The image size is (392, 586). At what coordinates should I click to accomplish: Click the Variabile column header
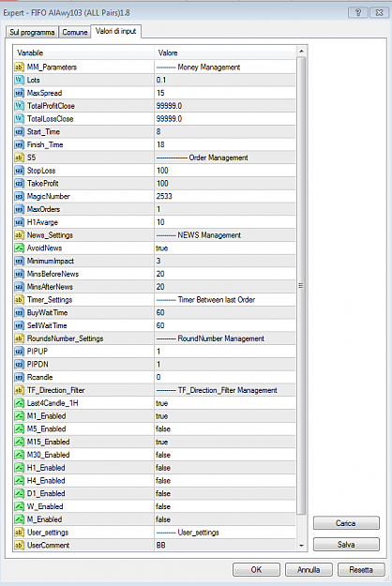83,53
